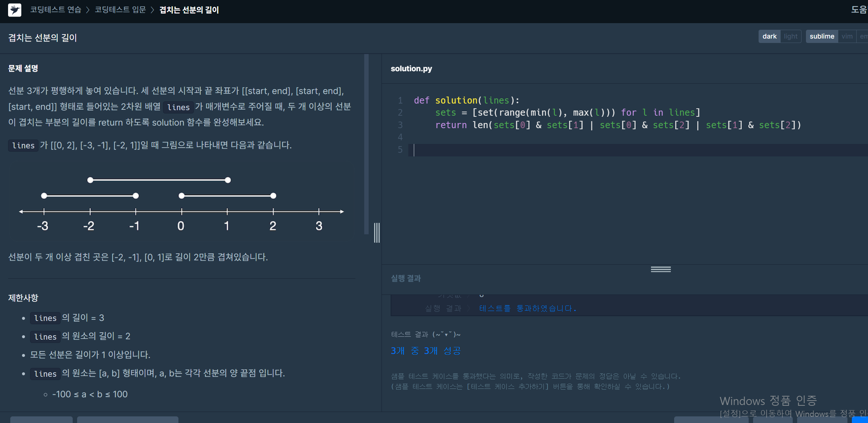Viewport: 868px width, 423px height.
Task: Click the -100 ≤ a < b ≤ 100 constraint
Action: point(90,394)
